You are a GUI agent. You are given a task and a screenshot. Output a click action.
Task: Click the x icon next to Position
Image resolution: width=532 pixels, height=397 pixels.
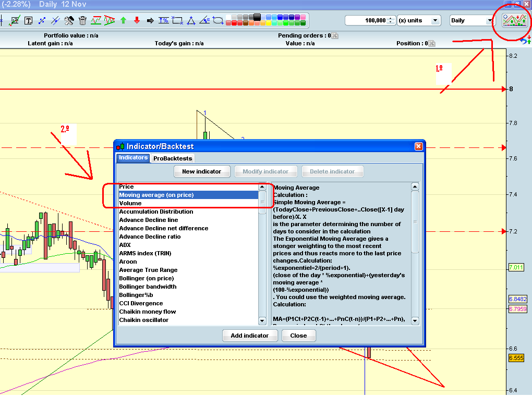431,43
